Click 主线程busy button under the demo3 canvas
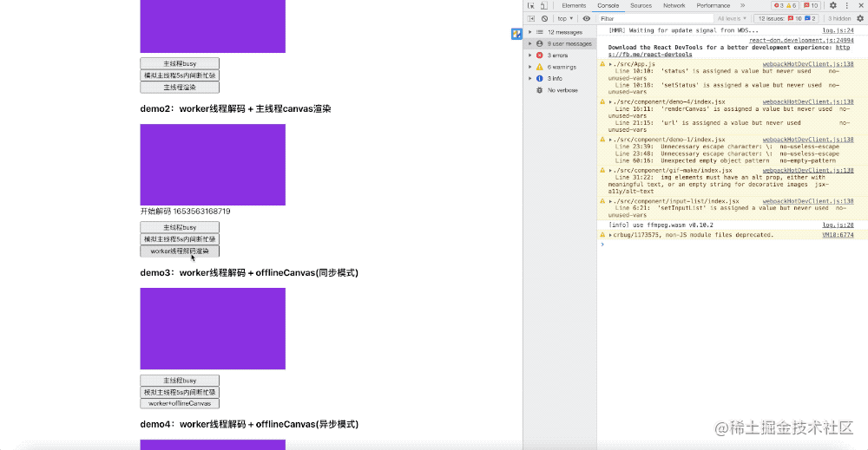The image size is (868, 450). pyautogui.click(x=180, y=381)
